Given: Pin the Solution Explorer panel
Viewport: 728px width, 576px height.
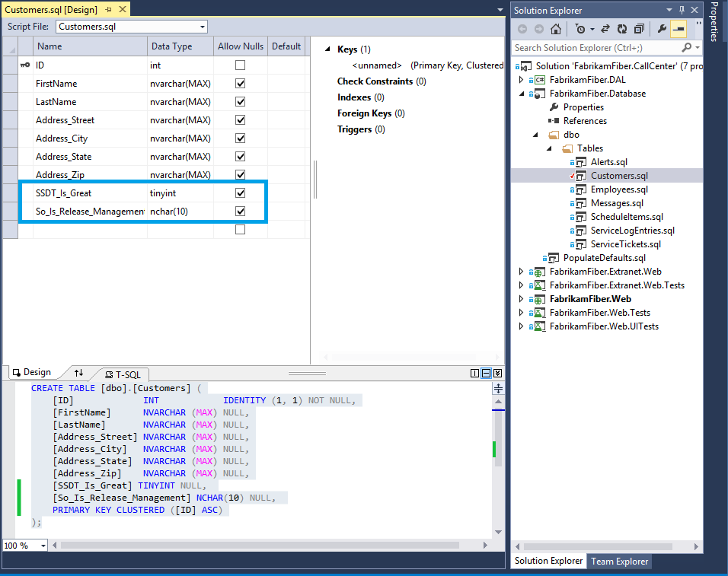Looking at the screenshot, I should pos(683,9).
